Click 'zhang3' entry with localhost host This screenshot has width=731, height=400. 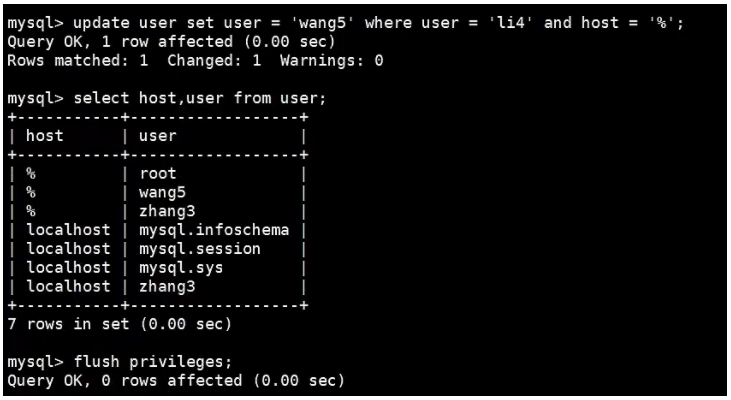pos(167,286)
